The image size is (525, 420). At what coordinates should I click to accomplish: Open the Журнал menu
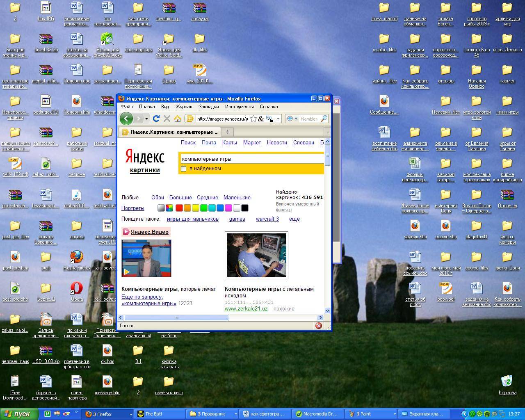184,107
